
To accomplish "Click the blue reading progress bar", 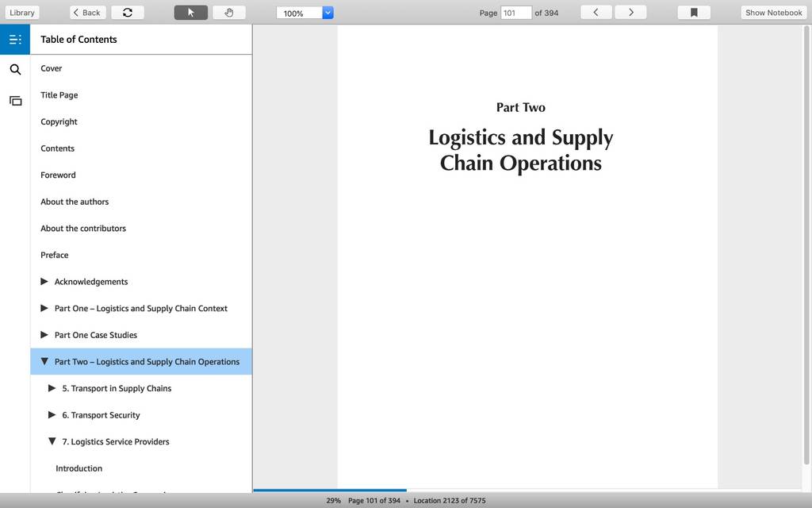I will tap(330, 490).
